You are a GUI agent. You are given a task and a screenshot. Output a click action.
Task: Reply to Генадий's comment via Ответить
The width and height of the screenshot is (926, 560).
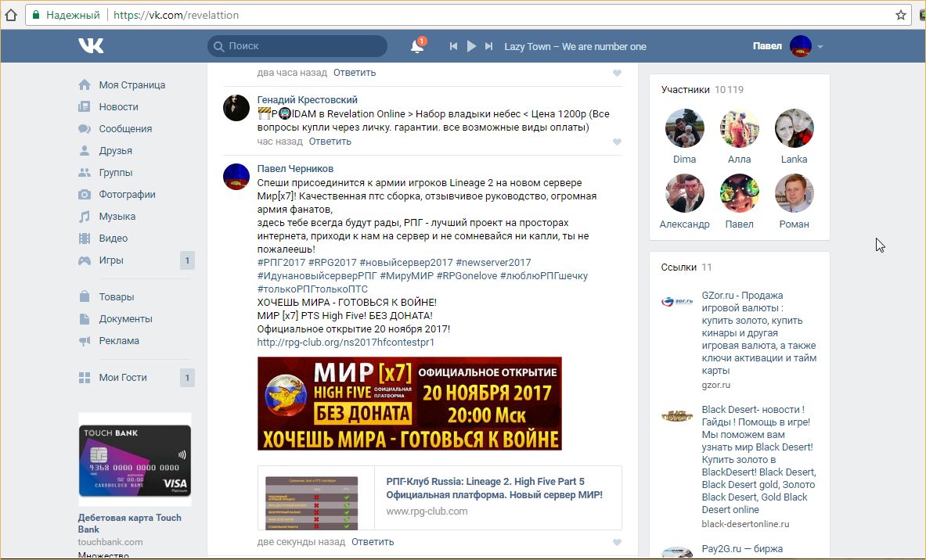330,142
